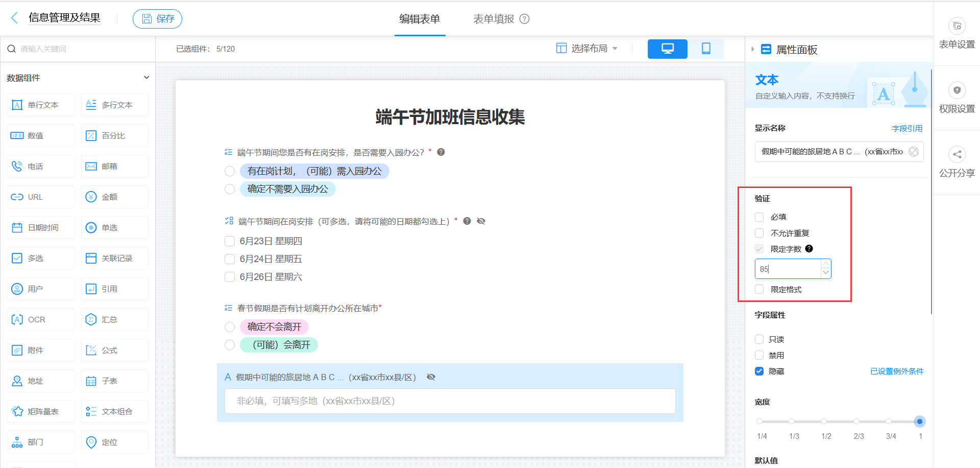Select the 单行文本 component
The width and height of the screenshot is (980, 468).
40,105
